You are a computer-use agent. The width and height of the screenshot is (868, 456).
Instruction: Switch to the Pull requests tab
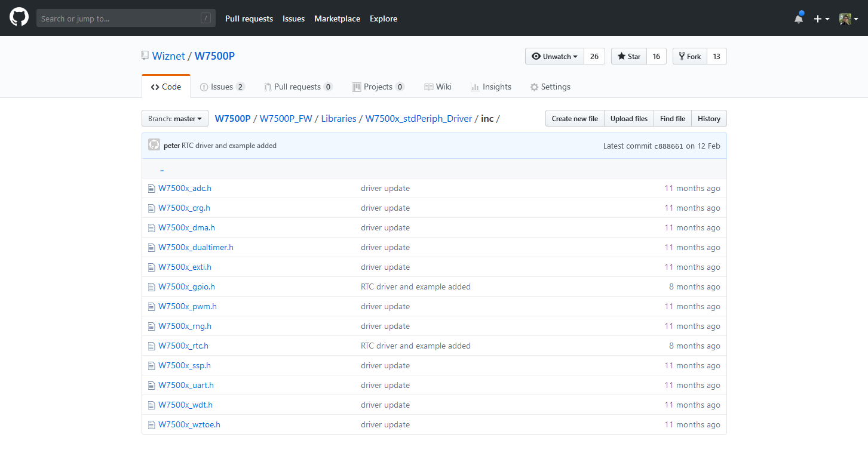(x=298, y=87)
